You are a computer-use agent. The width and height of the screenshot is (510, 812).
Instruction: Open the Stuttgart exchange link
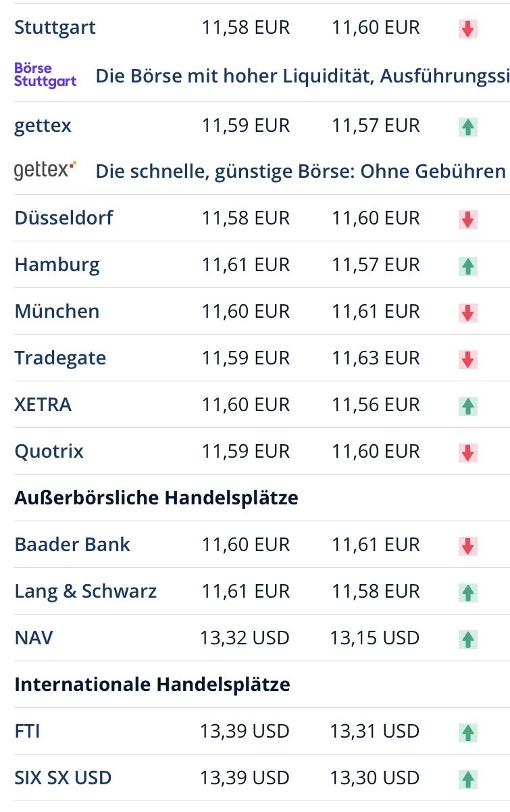[55, 28]
